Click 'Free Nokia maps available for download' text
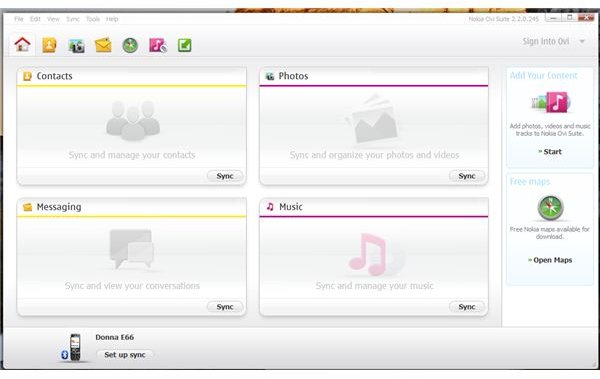The width and height of the screenshot is (600, 379). tap(549, 233)
